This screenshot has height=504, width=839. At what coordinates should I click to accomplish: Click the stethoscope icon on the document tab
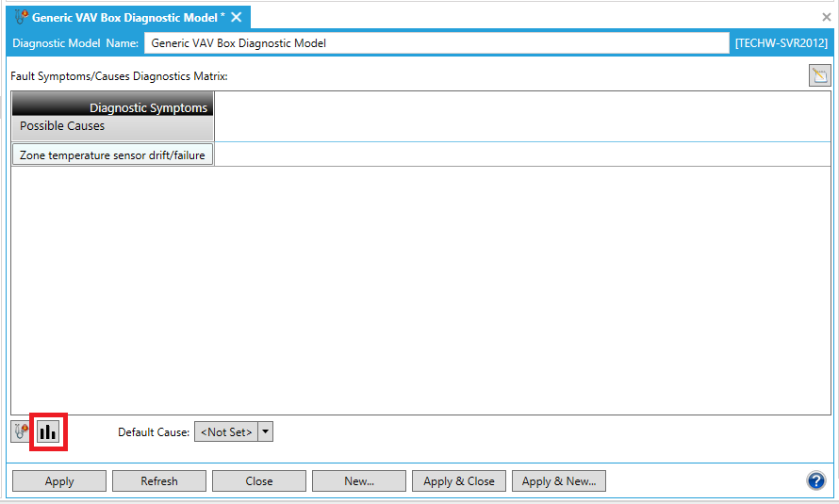coord(22,17)
